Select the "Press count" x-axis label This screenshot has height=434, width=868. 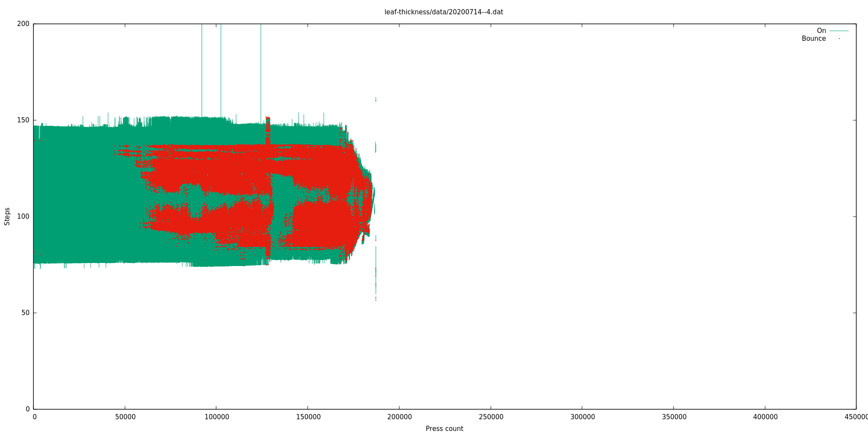point(444,429)
